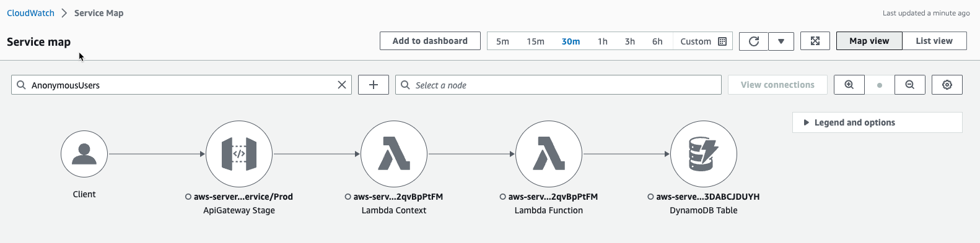The width and height of the screenshot is (980, 243).
Task: Set time range to 6h
Action: [x=657, y=41]
